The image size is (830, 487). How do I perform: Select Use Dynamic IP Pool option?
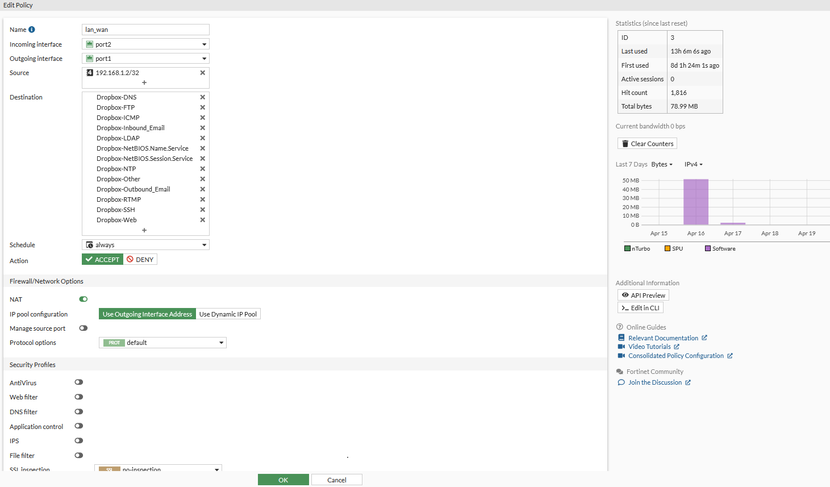coord(228,314)
